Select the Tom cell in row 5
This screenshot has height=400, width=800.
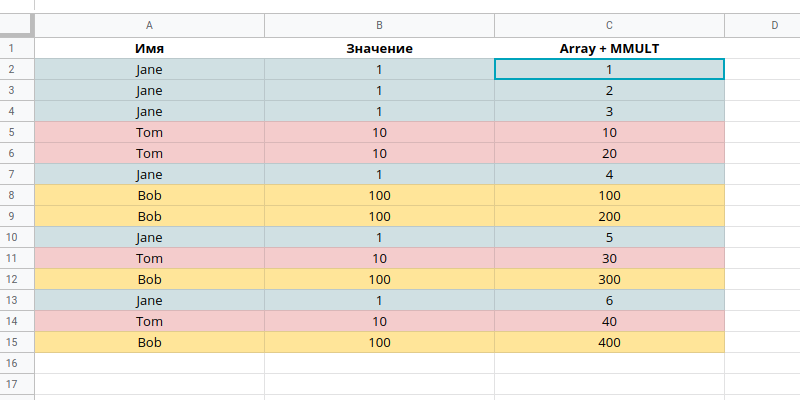click(149, 132)
